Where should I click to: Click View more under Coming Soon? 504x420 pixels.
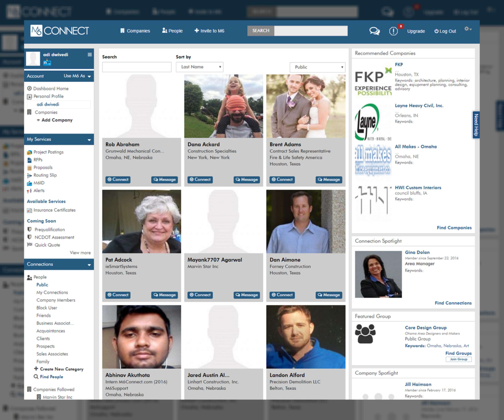[x=80, y=253]
